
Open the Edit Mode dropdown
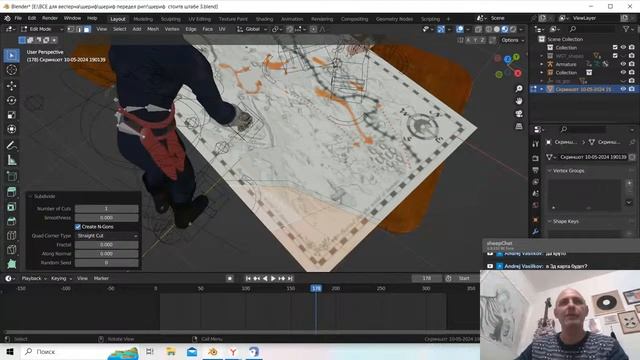click(x=42, y=29)
